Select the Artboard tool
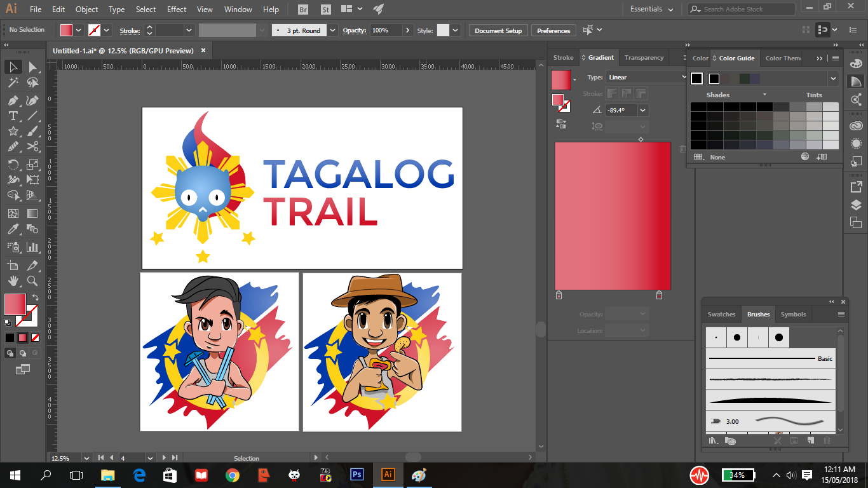Viewport: 868px width, 488px height. pyautogui.click(x=13, y=265)
